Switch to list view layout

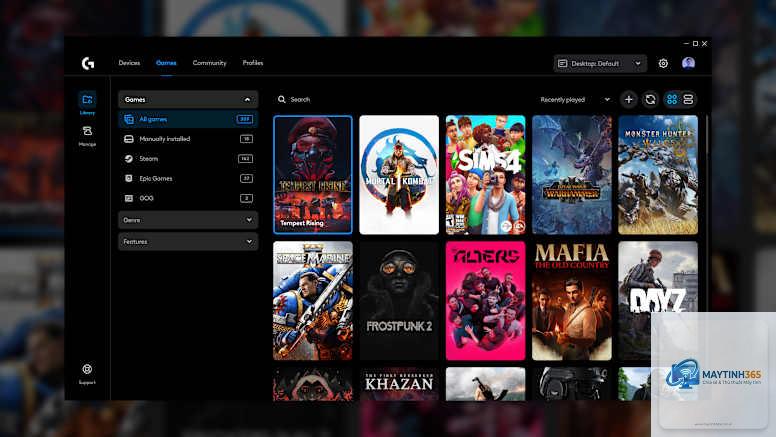click(x=688, y=99)
